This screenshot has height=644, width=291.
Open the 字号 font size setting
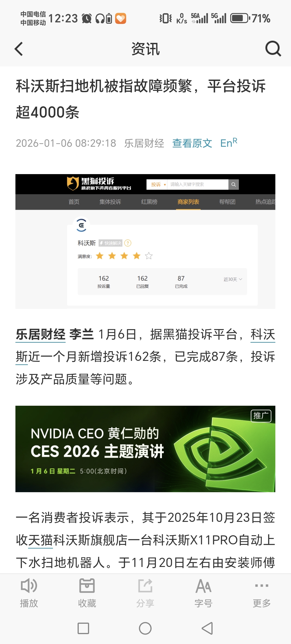tap(204, 586)
